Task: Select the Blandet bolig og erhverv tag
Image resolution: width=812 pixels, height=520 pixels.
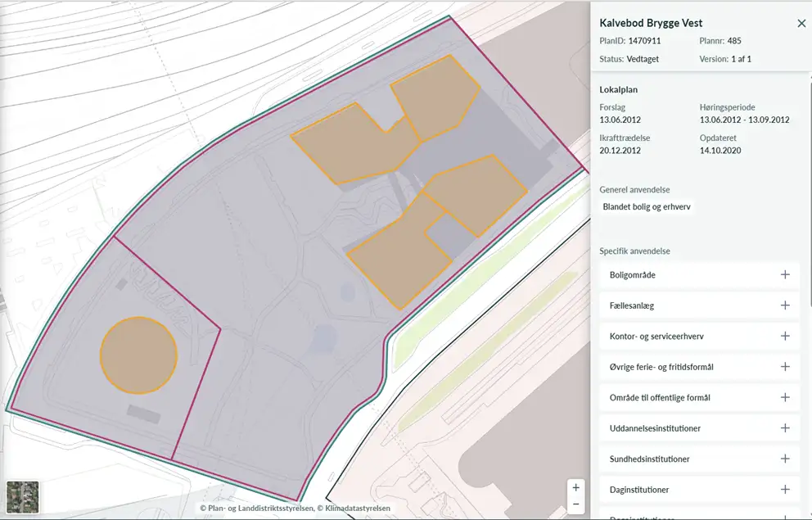Action: click(x=647, y=207)
